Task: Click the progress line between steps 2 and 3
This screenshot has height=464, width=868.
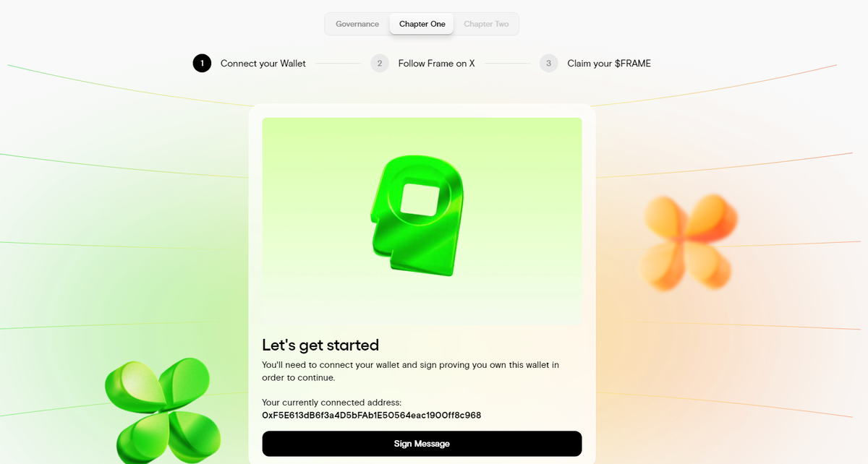Action: pyautogui.click(x=507, y=64)
